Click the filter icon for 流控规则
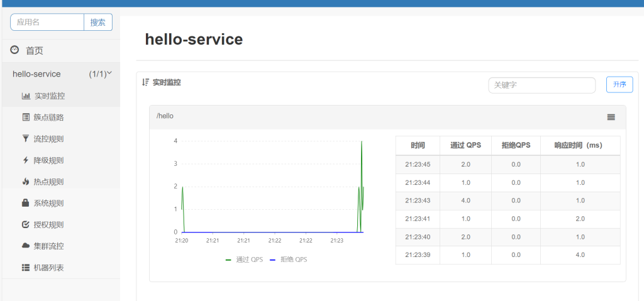The width and height of the screenshot is (644, 301). coord(26,139)
